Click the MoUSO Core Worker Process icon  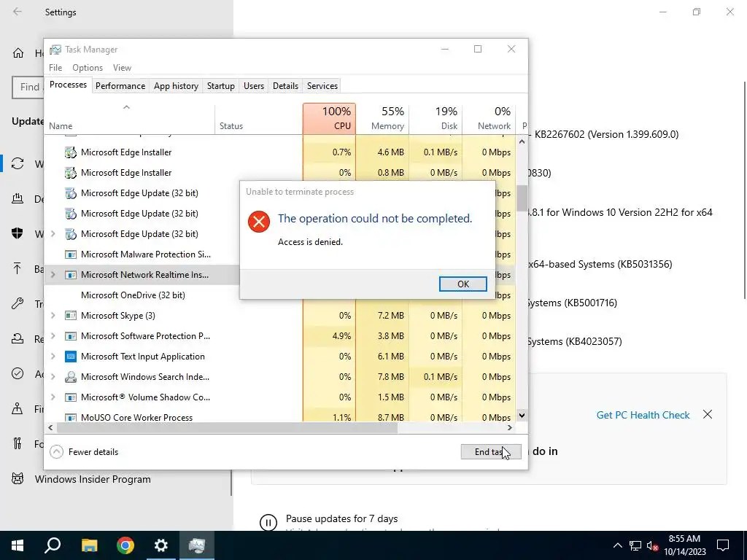coord(71,417)
